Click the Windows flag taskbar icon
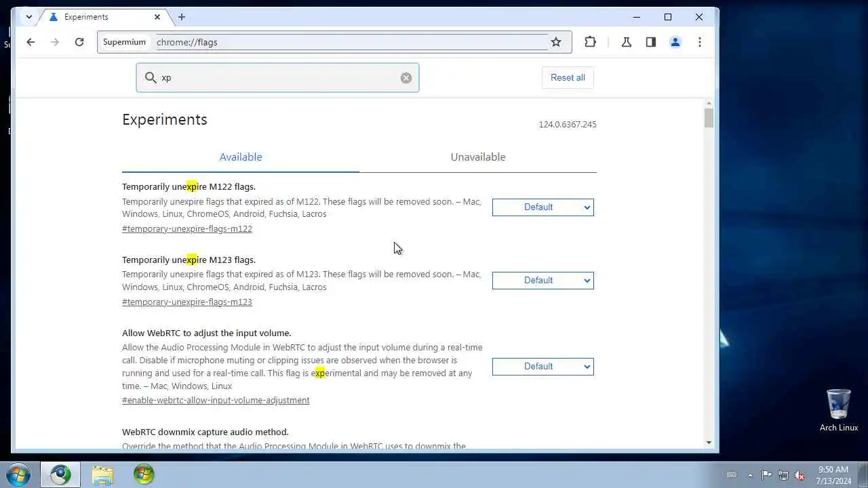Image resolution: width=868 pixels, height=488 pixels. click(144, 474)
